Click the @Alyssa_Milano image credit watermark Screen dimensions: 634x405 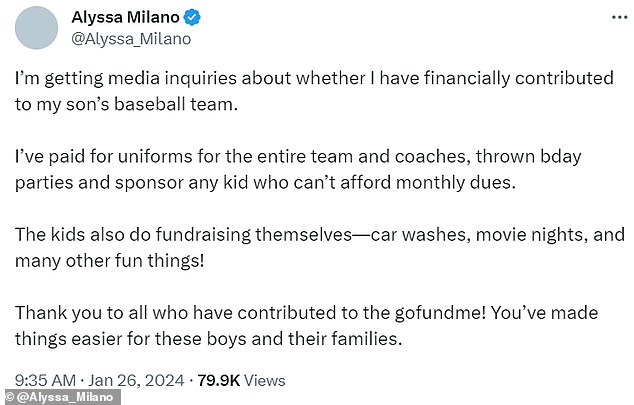click(x=60, y=398)
